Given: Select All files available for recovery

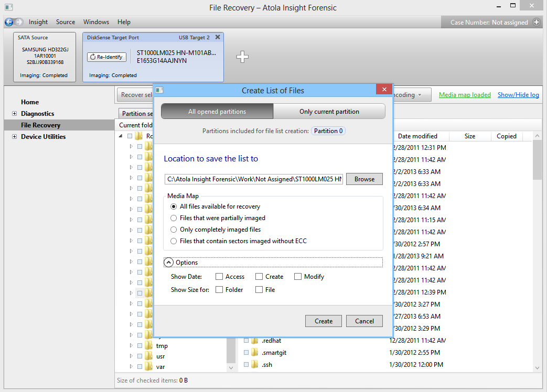Looking at the screenshot, I should (174, 206).
